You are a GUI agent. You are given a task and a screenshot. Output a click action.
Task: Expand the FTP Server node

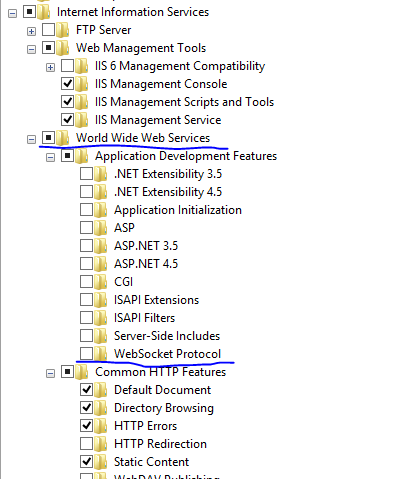(31, 32)
